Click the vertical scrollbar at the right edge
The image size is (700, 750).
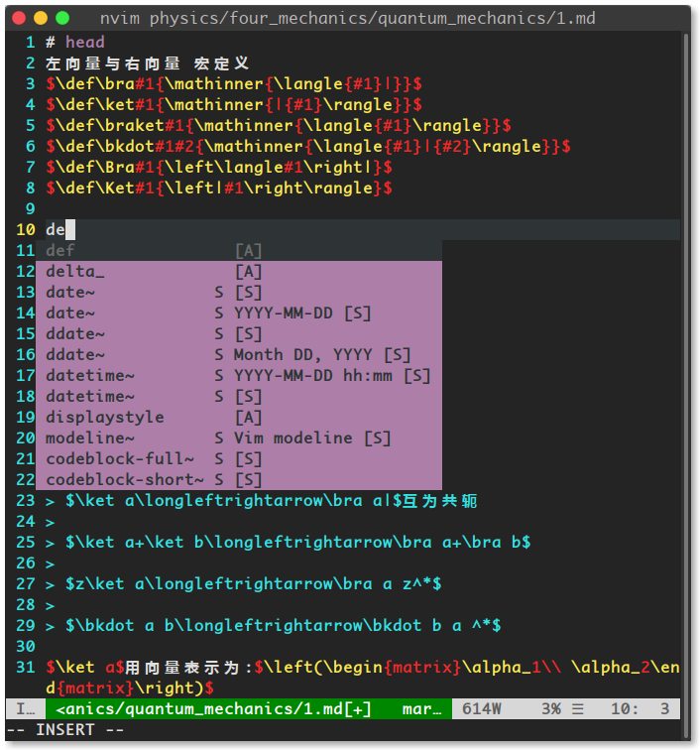pyautogui.click(x=686, y=298)
